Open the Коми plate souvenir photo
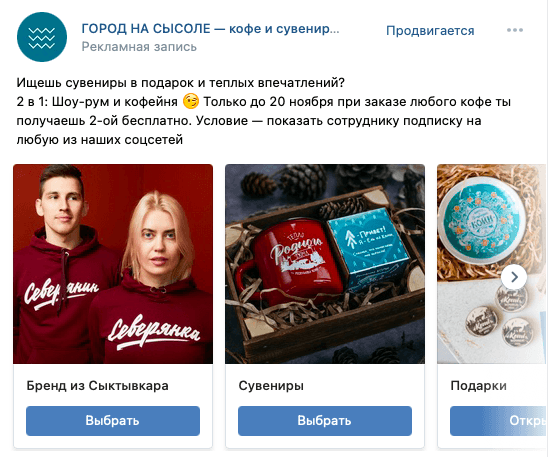 492,264
